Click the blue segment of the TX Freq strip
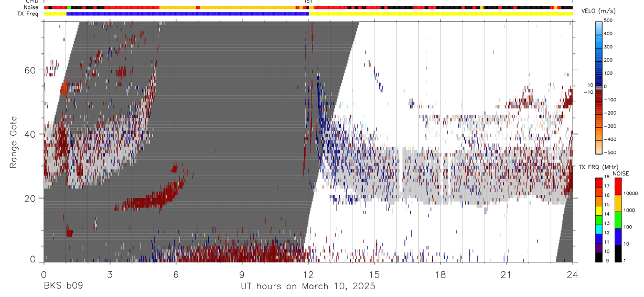The height and width of the screenshot is (297, 644). tap(188, 14)
